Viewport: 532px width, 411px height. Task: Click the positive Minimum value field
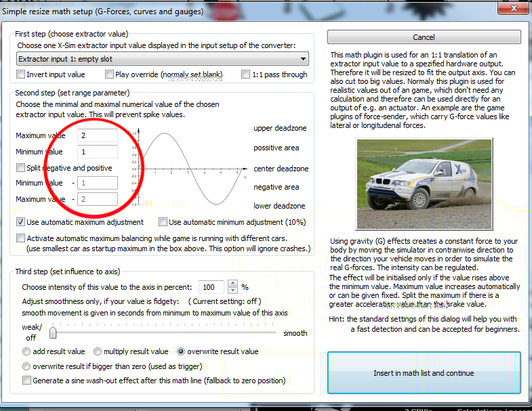coord(97,152)
